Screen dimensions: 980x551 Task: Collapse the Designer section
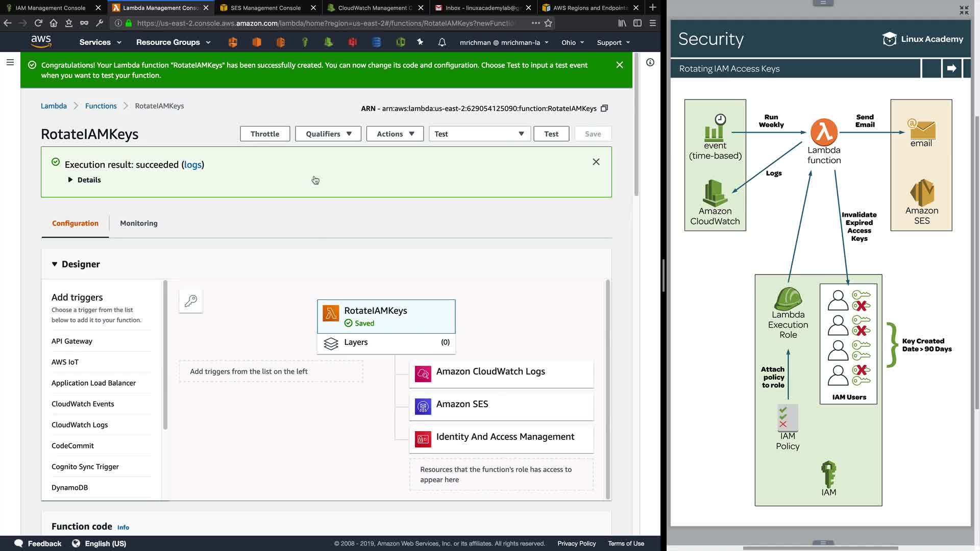[55, 264]
